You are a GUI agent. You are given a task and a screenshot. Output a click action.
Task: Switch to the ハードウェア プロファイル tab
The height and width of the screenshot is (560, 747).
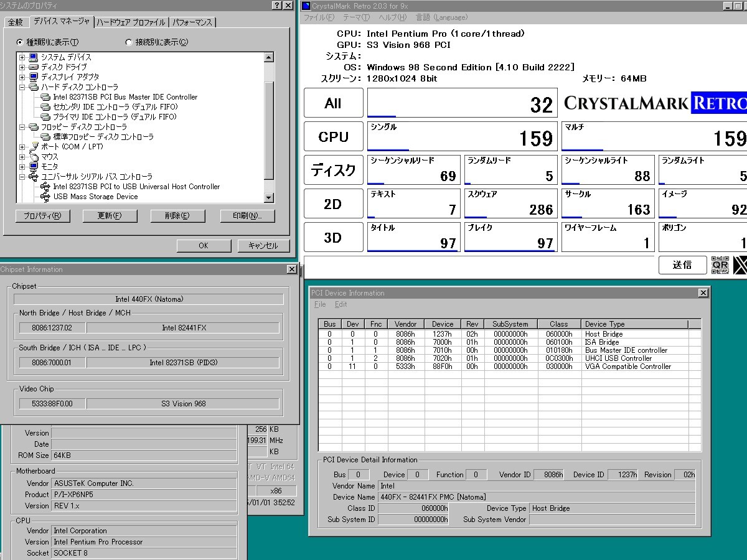[131, 22]
